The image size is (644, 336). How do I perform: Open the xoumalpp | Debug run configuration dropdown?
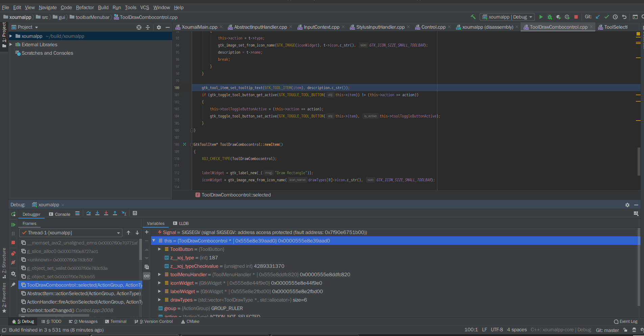[506, 17]
